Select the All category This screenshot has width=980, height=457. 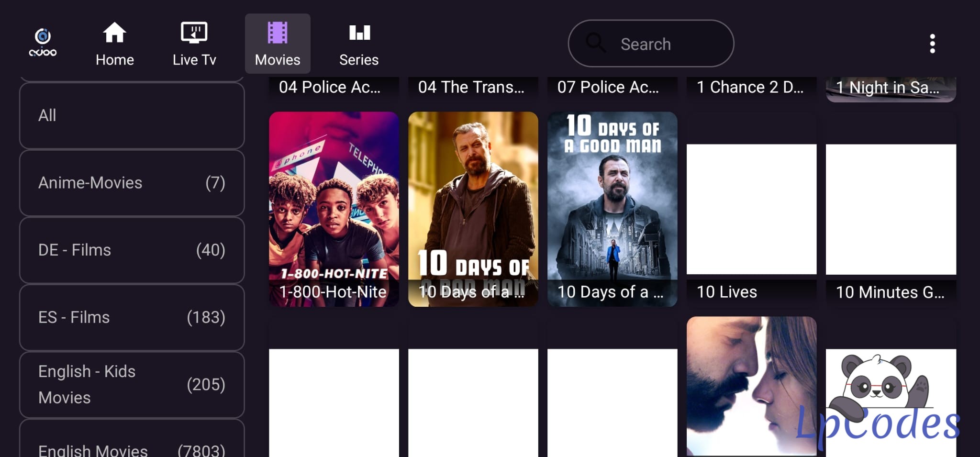coord(132,115)
